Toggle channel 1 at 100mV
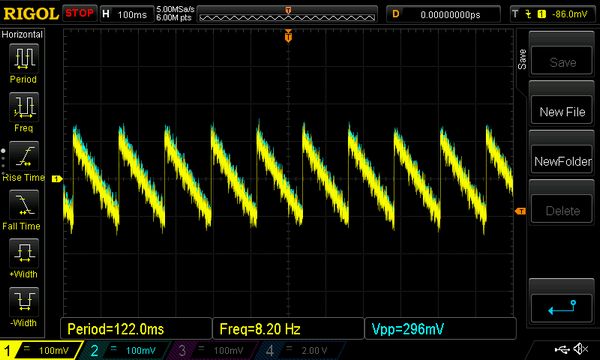Image resolution: width=600 pixels, height=360 pixels. (x=40, y=350)
